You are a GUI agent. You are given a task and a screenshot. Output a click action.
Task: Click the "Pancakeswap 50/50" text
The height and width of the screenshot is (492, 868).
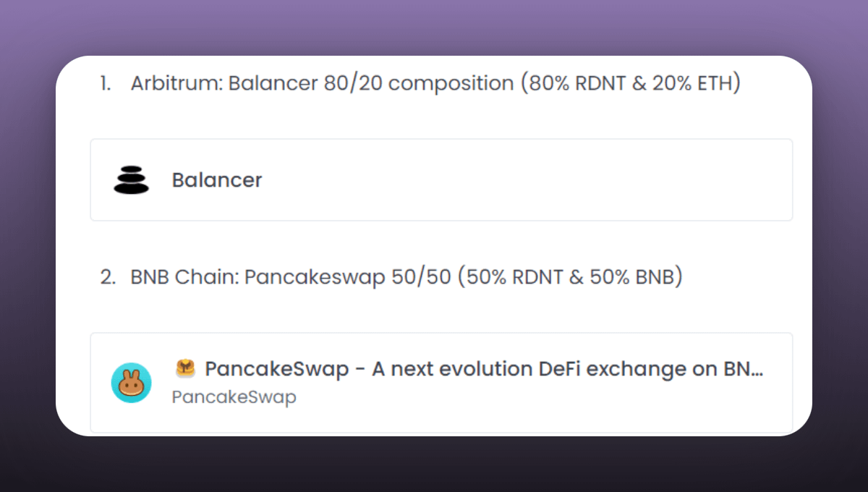[x=348, y=277]
